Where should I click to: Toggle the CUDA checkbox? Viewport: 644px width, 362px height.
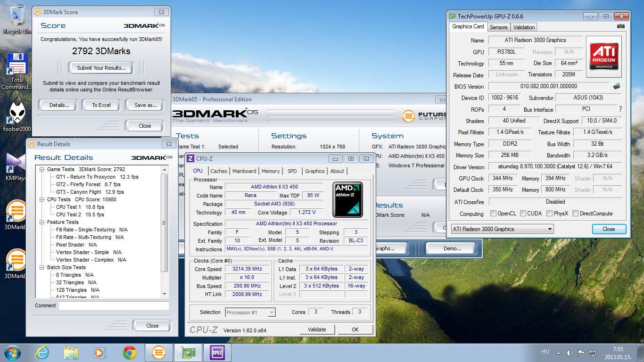coord(523,214)
